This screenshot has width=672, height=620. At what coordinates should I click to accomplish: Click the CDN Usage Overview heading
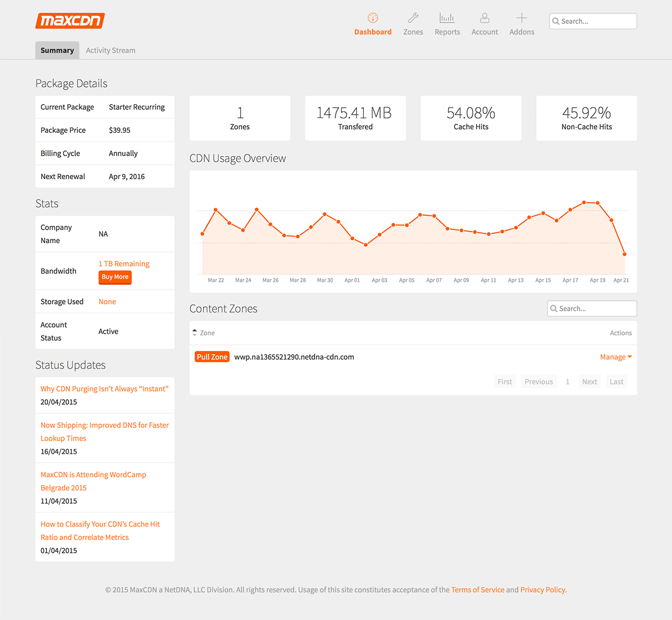click(x=238, y=158)
